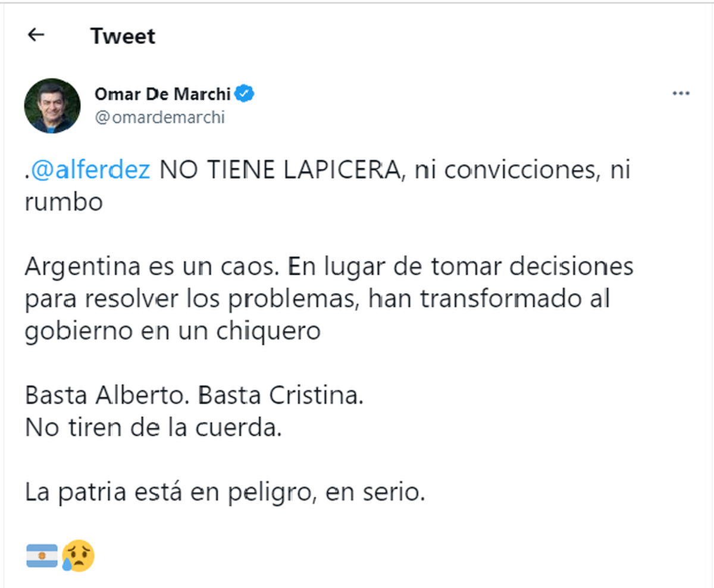Click the line No tiren de la cuerda

(152, 428)
